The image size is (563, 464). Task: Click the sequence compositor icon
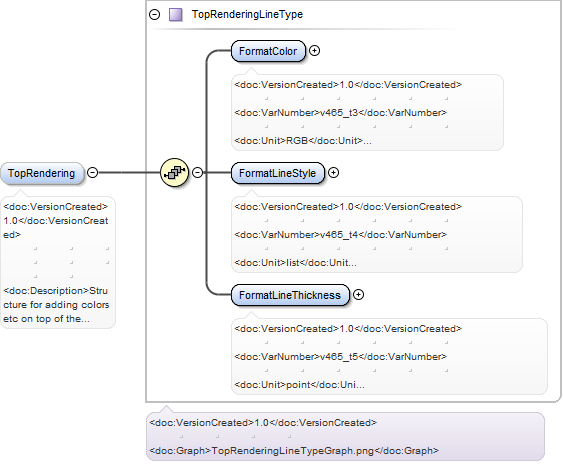[x=175, y=172]
